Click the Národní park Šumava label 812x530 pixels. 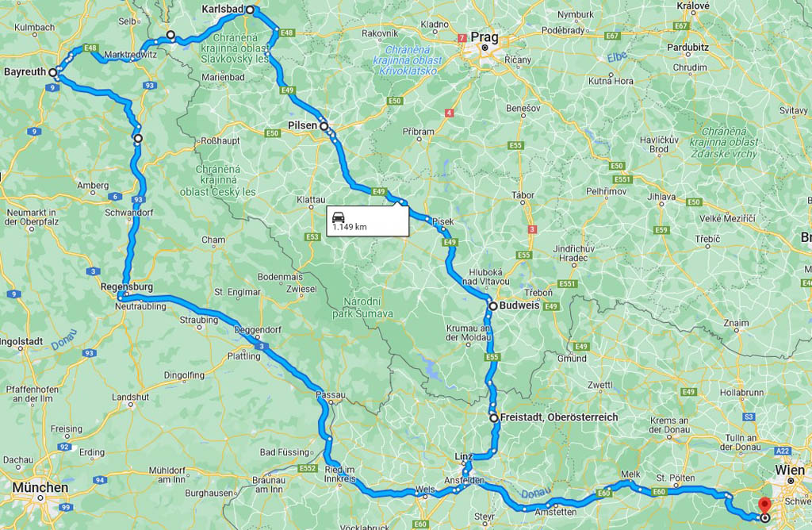(x=362, y=308)
